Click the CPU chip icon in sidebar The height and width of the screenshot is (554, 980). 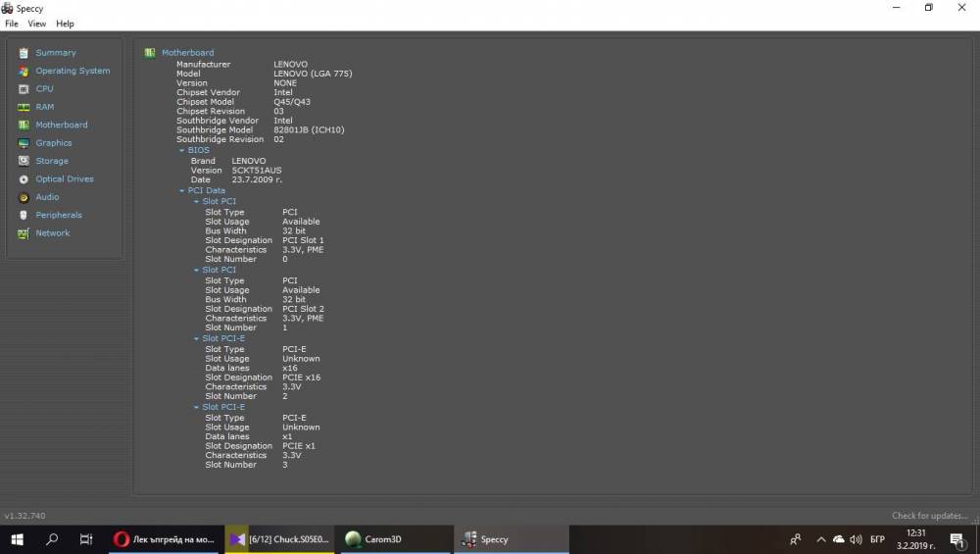coord(24,89)
